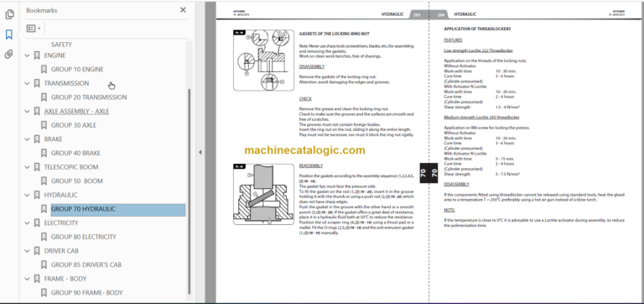644x304 pixels.
Task: Open GROUP 50 BOOM bookmark
Action: pos(77,181)
